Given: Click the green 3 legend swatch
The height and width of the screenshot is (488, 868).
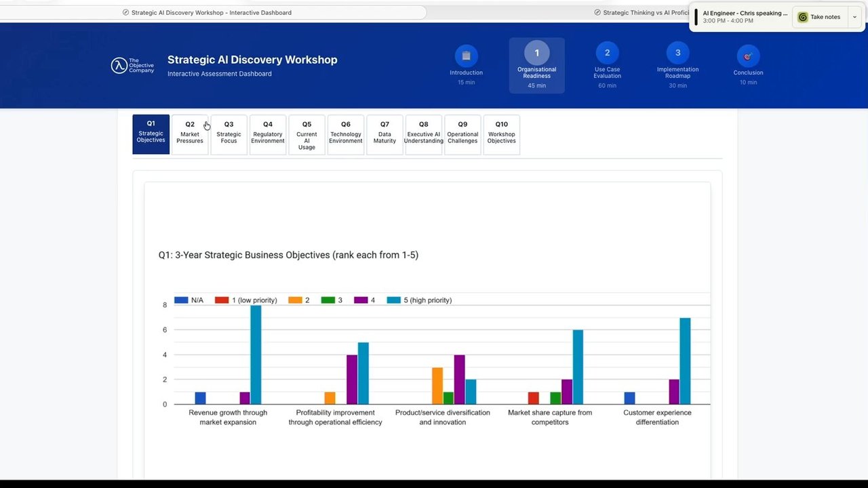Looking at the screenshot, I should pos(328,300).
